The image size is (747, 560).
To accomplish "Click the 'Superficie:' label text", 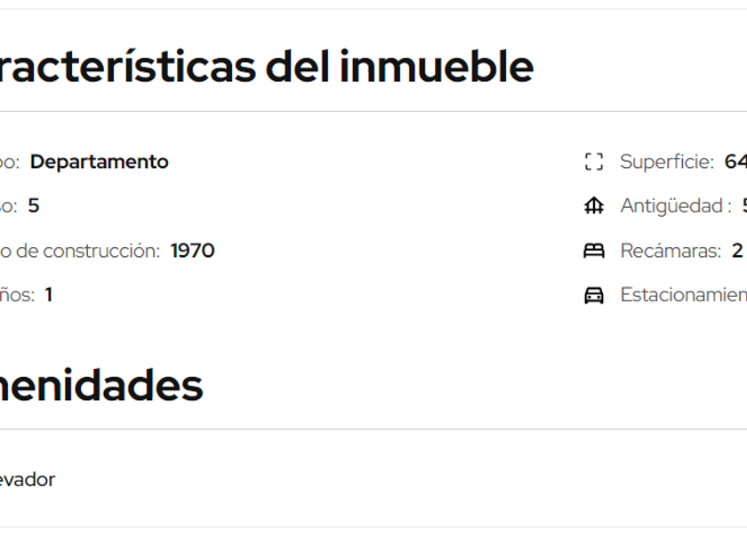I will pyautogui.click(x=667, y=162).
